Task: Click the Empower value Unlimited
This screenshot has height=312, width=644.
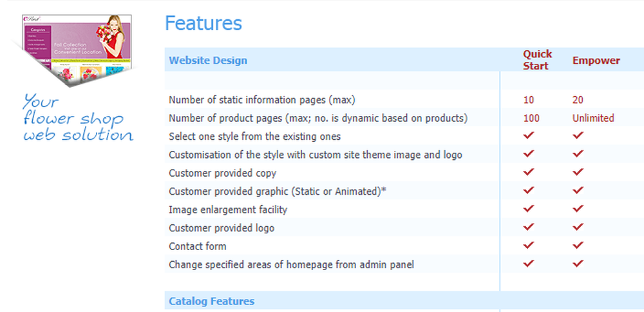Action: [x=593, y=119]
